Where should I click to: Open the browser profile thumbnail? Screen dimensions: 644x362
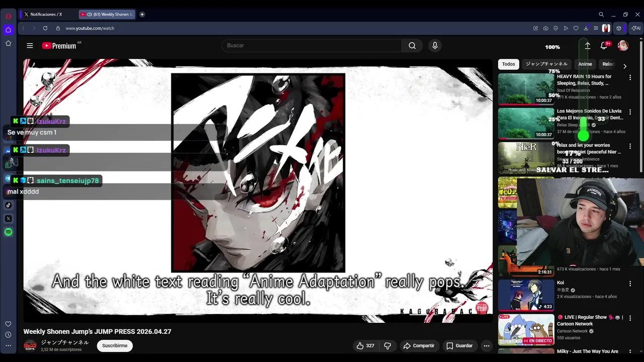pyautogui.click(x=606, y=28)
